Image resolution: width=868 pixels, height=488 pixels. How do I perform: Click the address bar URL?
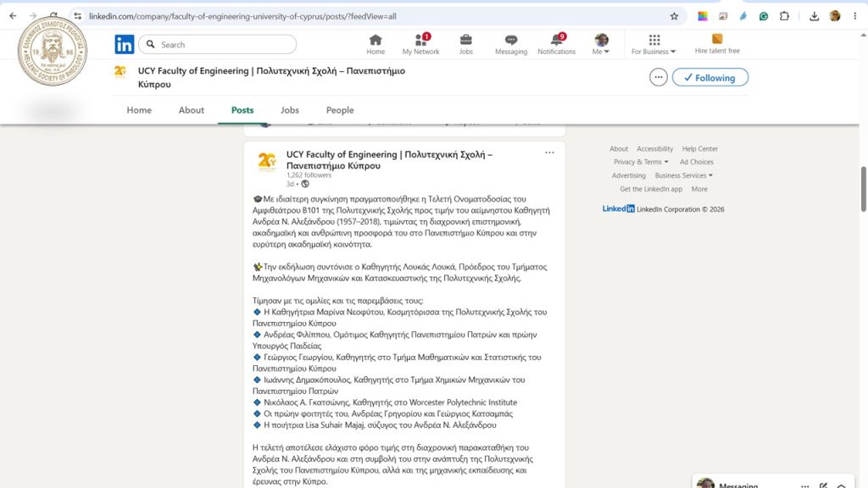pyautogui.click(x=242, y=16)
